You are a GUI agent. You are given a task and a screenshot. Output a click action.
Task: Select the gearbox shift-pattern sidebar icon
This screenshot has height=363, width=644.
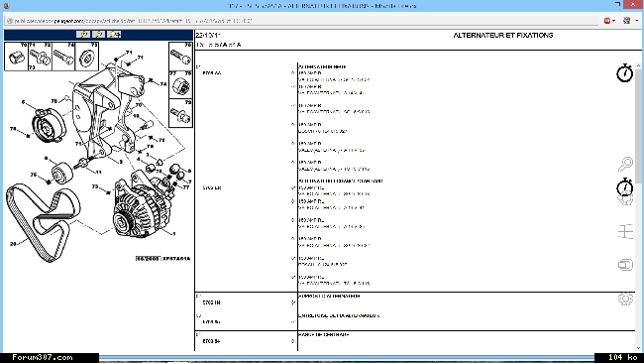625,232
